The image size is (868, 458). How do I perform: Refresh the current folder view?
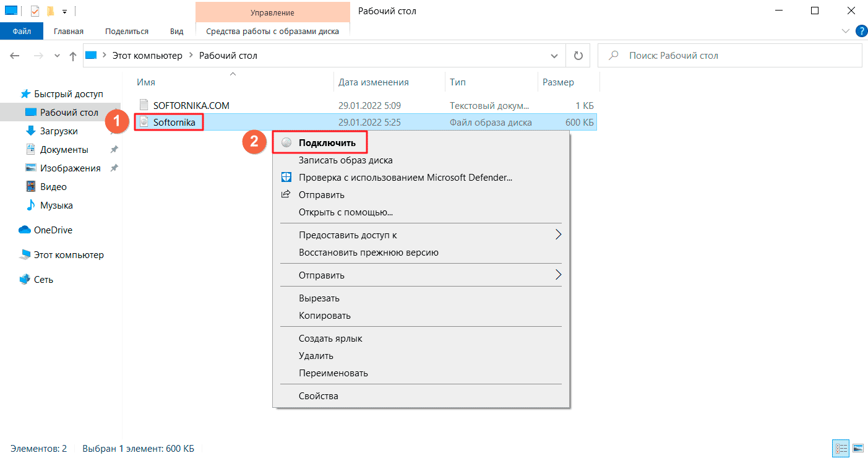(x=578, y=56)
